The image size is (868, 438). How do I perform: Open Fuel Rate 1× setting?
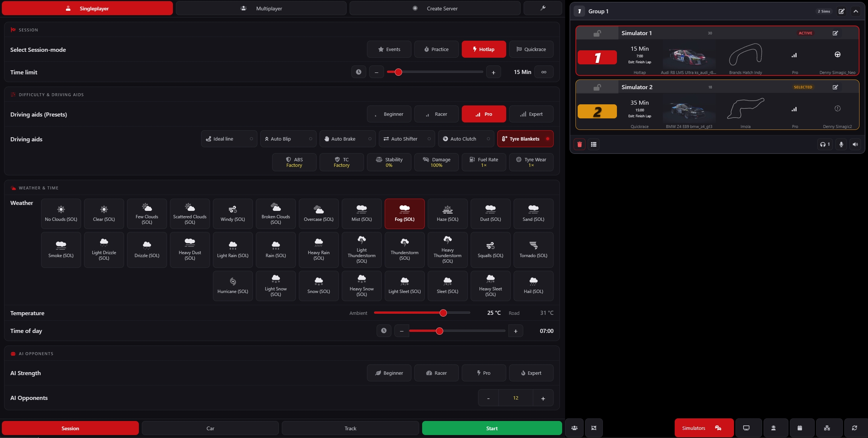point(484,162)
